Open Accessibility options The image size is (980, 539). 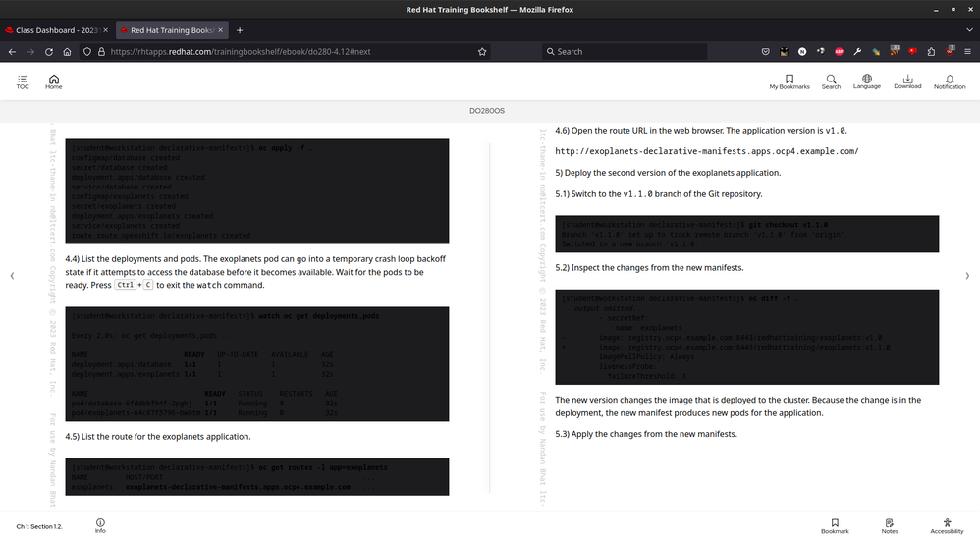(x=947, y=526)
